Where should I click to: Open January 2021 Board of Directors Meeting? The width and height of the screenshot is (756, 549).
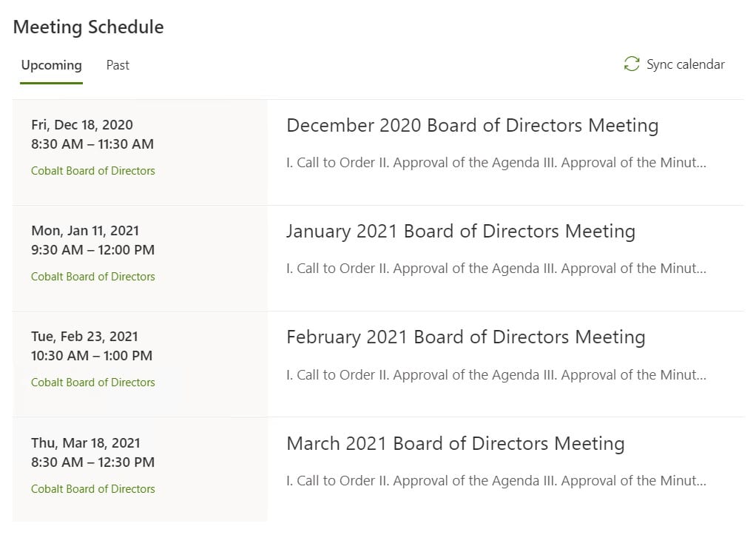pyautogui.click(x=460, y=232)
